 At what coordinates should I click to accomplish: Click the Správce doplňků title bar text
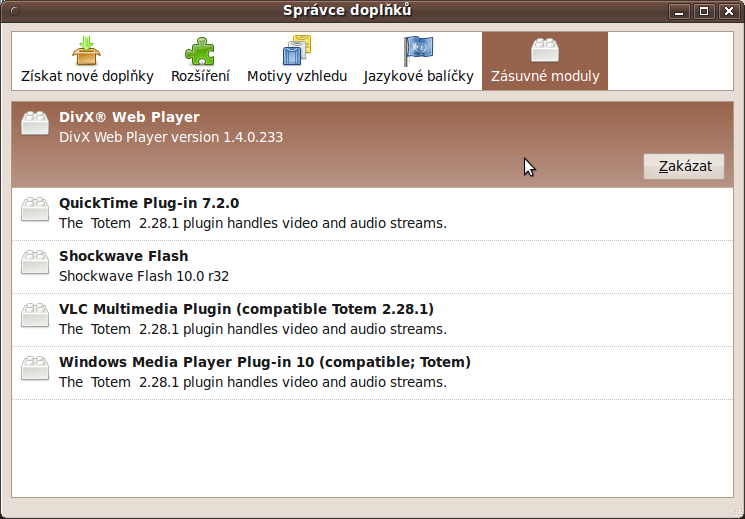[x=347, y=10]
